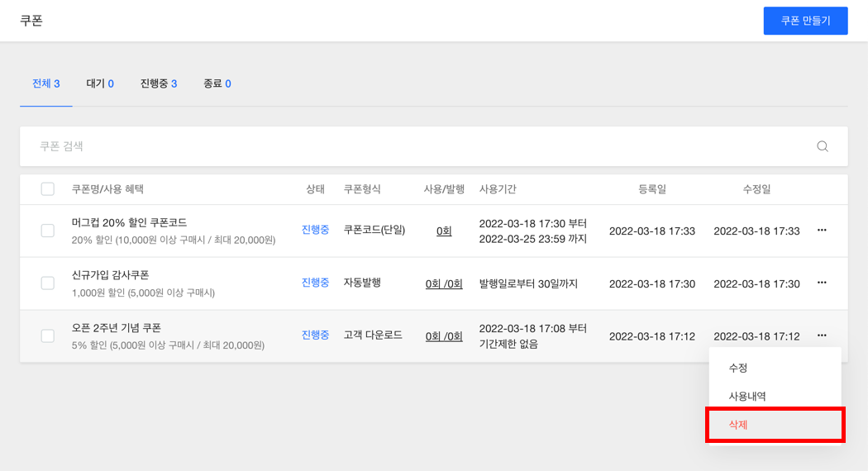
Task: Switch to the 전체 tab
Action: coord(45,83)
